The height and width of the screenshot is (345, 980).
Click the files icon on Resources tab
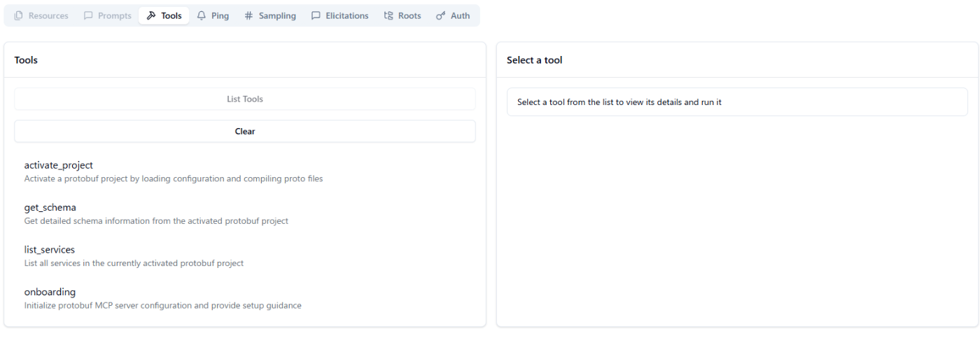pyautogui.click(x=19, y=15)
